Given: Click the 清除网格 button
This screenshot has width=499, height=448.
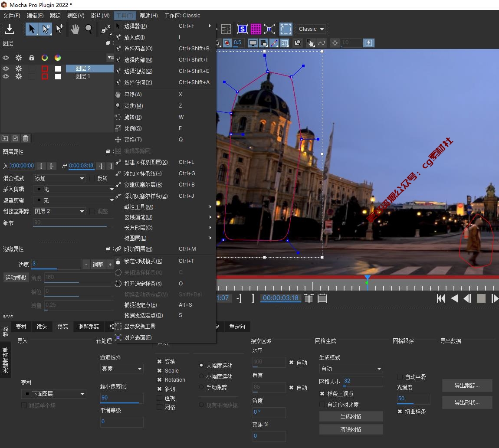Looking at the screenshot, I should [351, 429].
